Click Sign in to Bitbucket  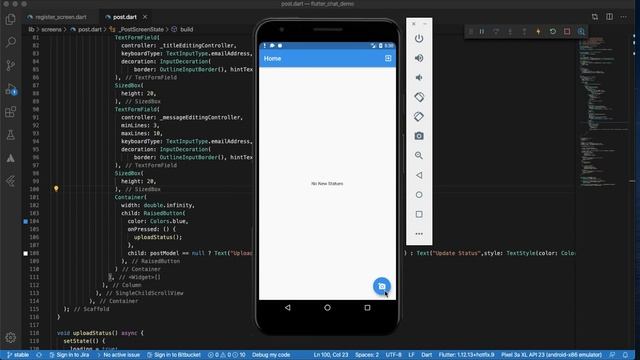click(174, 355)
